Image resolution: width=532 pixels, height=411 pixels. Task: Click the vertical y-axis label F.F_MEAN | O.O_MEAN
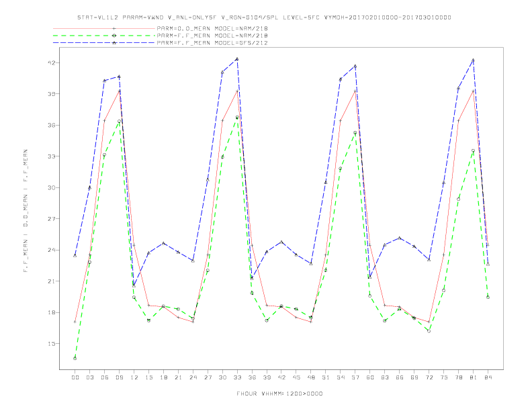[x=26, y=211]
